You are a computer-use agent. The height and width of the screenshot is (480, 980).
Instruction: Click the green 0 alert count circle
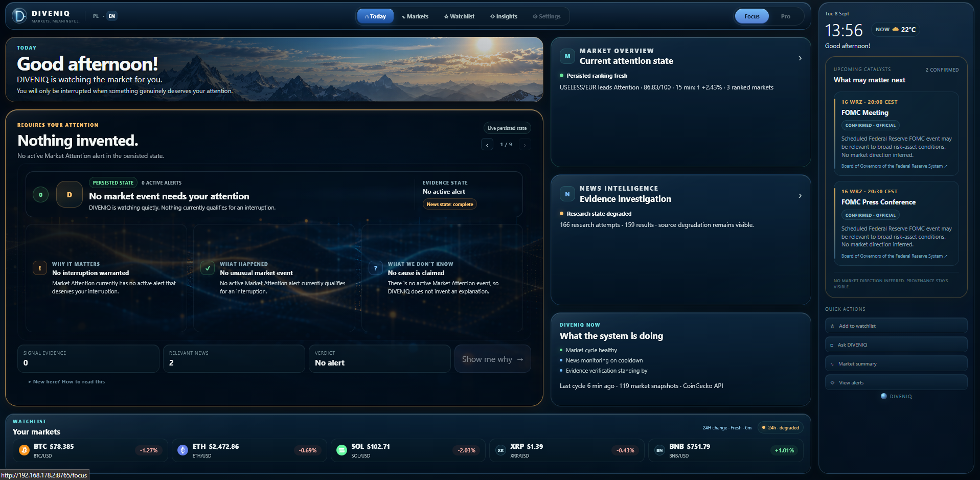[41, 195]
